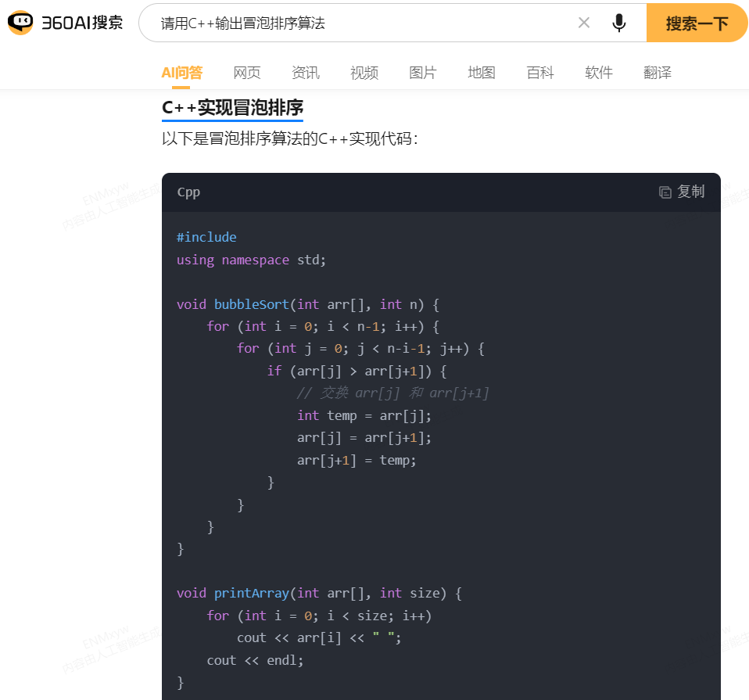Open the 百科 tab
The width and height of the screenshot is (749, 700).
tap(540, 73)
